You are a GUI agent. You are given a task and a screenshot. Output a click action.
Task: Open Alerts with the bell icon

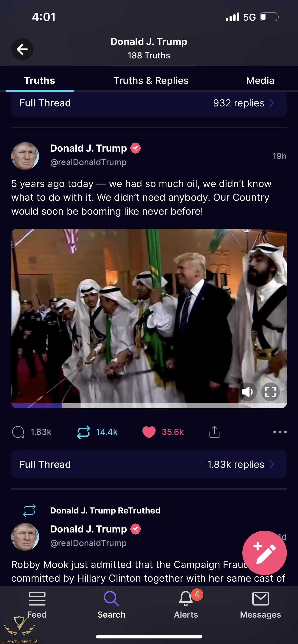click(186, 599)
